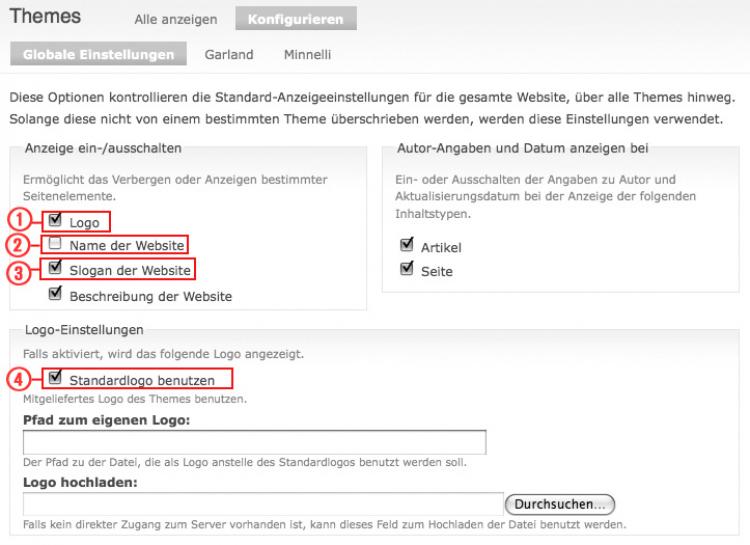Untick the Seite checkbox
The height and width of the screenshot is (545, 750).
click(407, 269)
